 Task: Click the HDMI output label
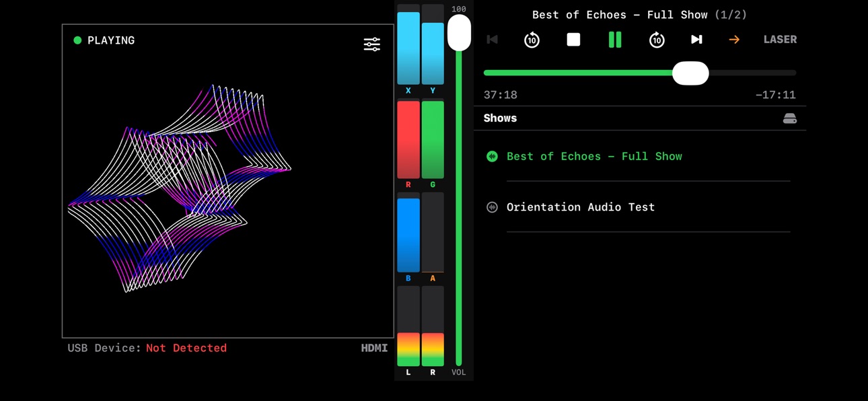click(x=374, y=348)
